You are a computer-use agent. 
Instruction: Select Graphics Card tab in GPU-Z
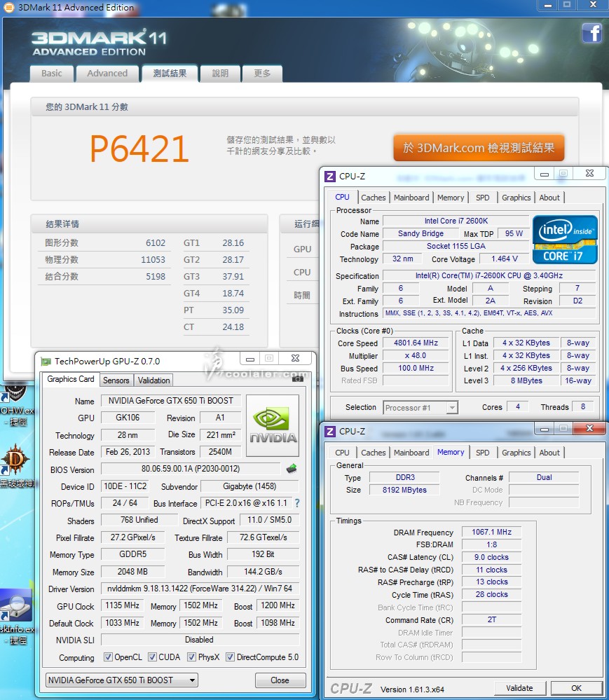pos(71,379)
